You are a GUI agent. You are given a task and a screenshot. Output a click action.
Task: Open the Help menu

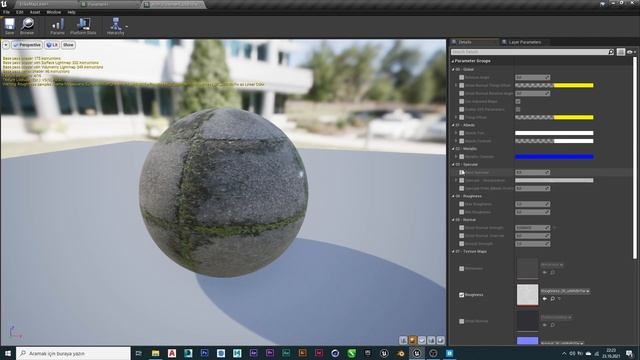71,12
